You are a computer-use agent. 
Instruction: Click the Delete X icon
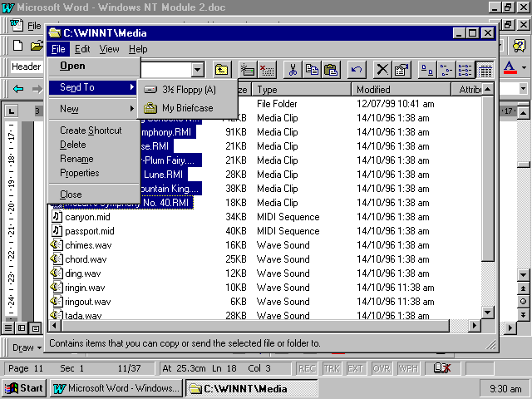382,71
